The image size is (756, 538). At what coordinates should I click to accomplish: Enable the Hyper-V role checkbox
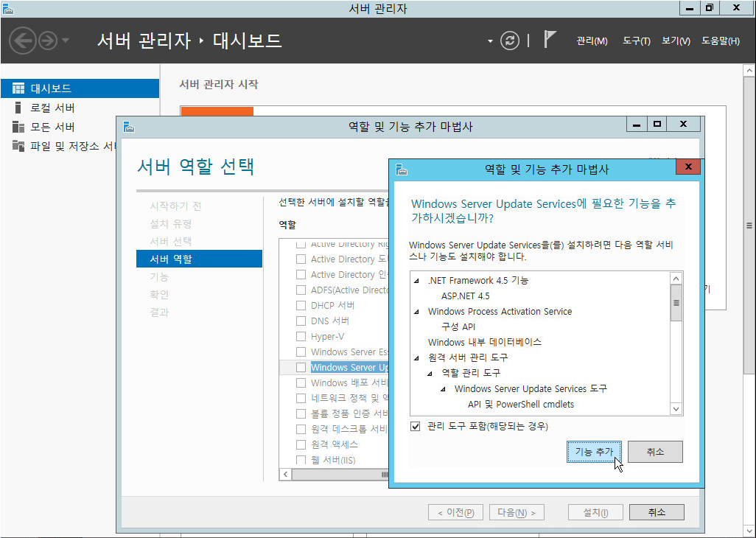(x=301, y=336)
